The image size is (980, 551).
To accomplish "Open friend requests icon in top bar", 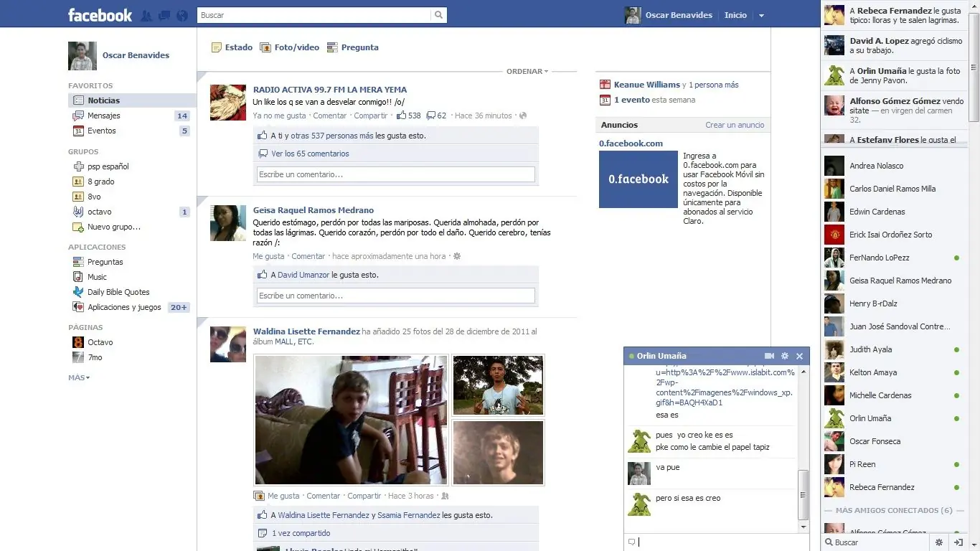I will pyautogui.click(x=146, y=15).
